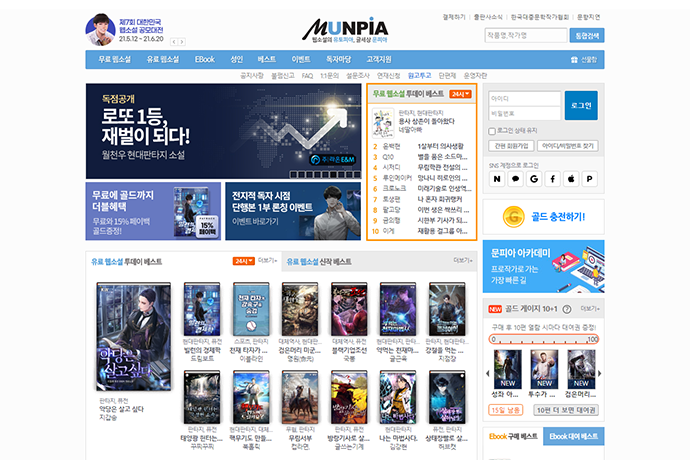
Task: Open the 성인 menu item
Action: 236,59
